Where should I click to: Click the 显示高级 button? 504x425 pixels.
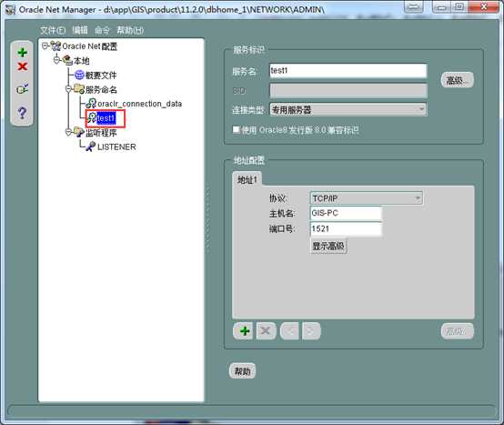(x=328, y=247)
